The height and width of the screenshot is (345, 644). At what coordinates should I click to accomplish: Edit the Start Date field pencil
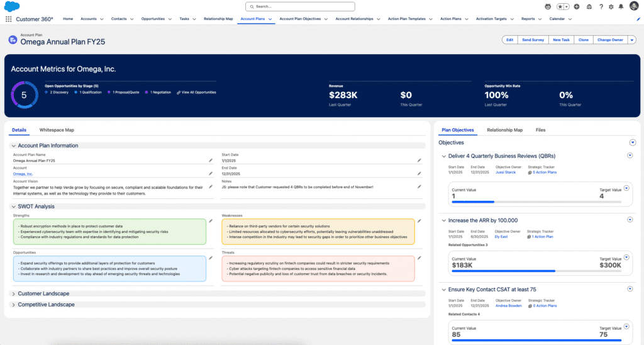[419, 161]
